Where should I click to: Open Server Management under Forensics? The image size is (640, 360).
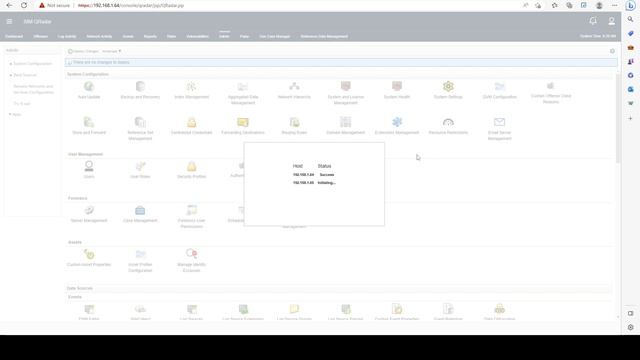pos(89,210)
